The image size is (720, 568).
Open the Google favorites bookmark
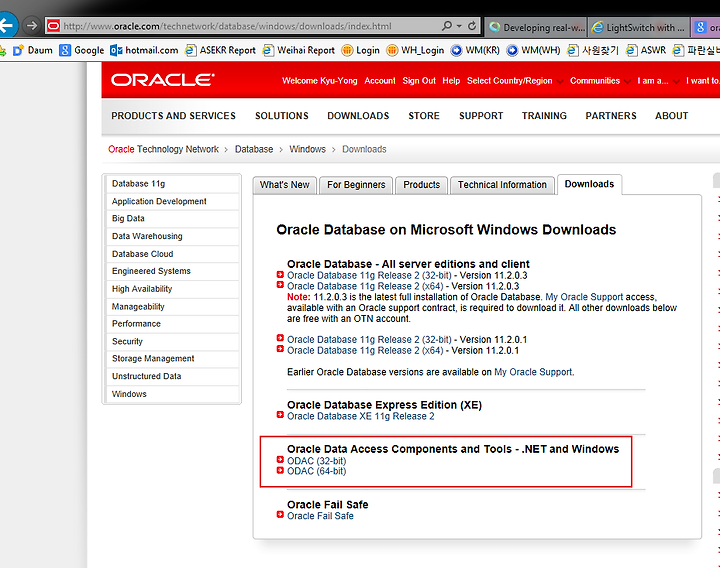click(x=82, y=50)
